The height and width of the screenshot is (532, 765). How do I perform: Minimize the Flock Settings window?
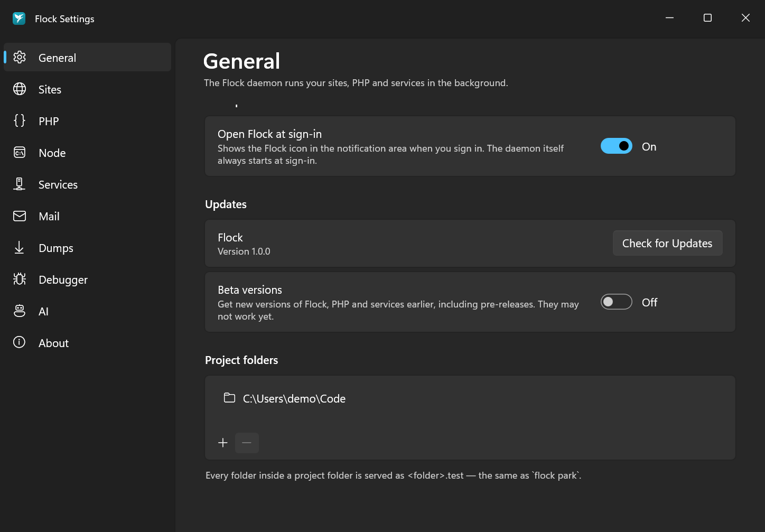669,18
